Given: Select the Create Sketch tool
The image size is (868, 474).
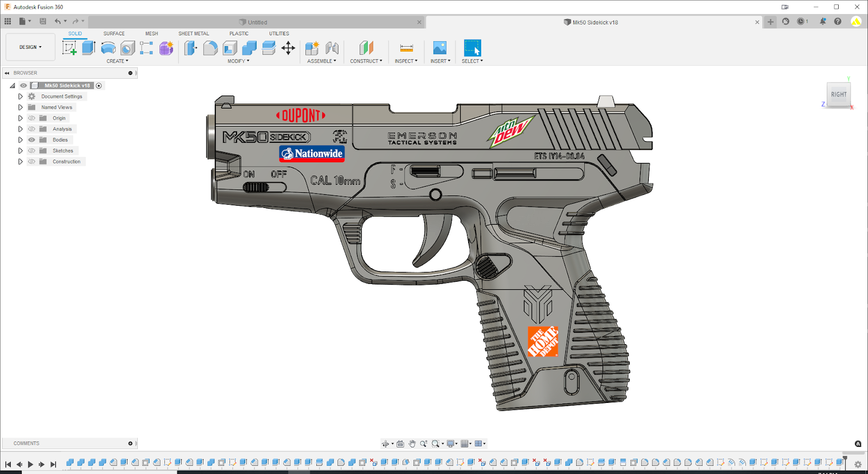Looking at the screenshot, I should coord(69,48).
